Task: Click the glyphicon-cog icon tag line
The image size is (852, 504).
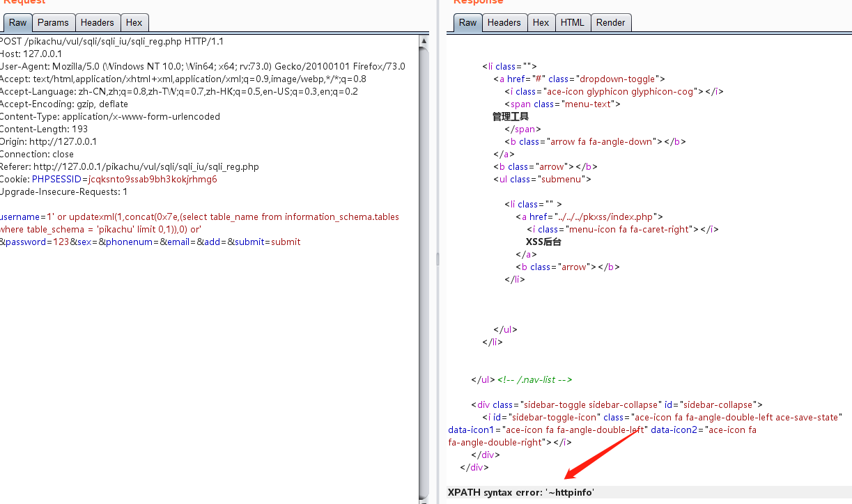Action: [614, 91]
